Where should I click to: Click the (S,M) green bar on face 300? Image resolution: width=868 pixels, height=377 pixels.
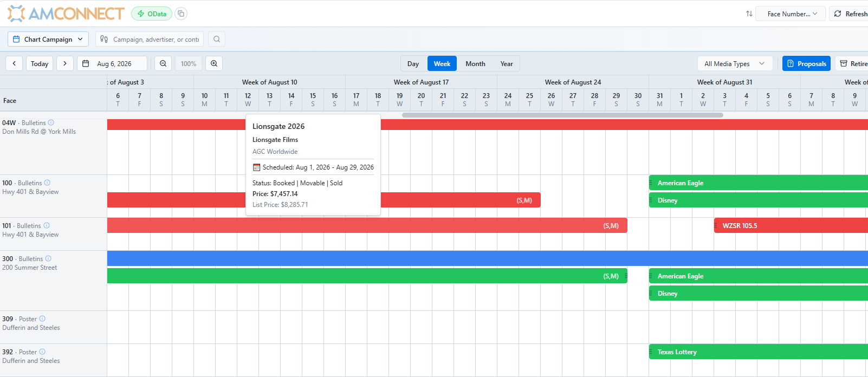coord(367,276)
